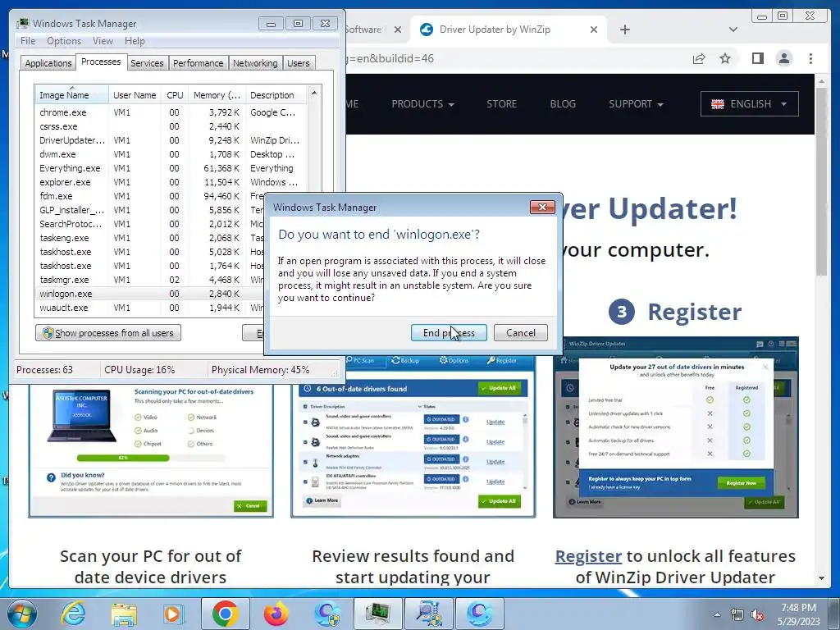Sort processes by CPU column
Image resolution: width=840 pixels, height=630 pixels.
(175, 95)
